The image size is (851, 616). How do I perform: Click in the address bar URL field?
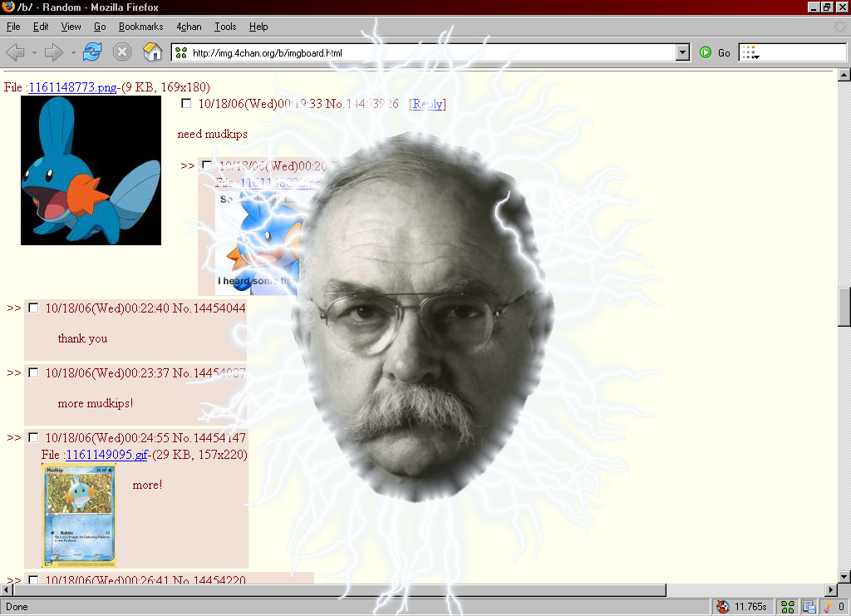tap(431, 52)
